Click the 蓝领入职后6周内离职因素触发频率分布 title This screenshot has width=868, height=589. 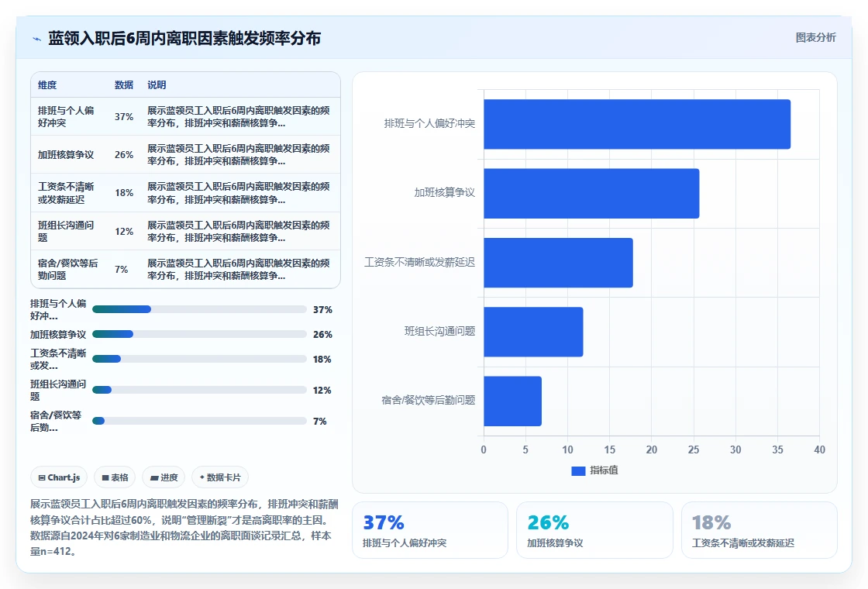click(x=184, y=38)
